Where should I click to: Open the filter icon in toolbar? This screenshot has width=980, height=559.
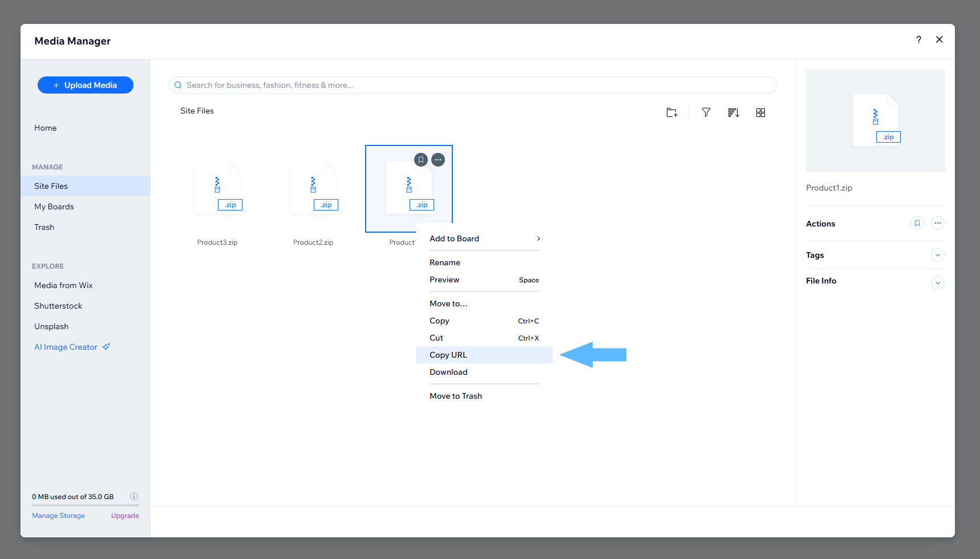click(706, 113)
